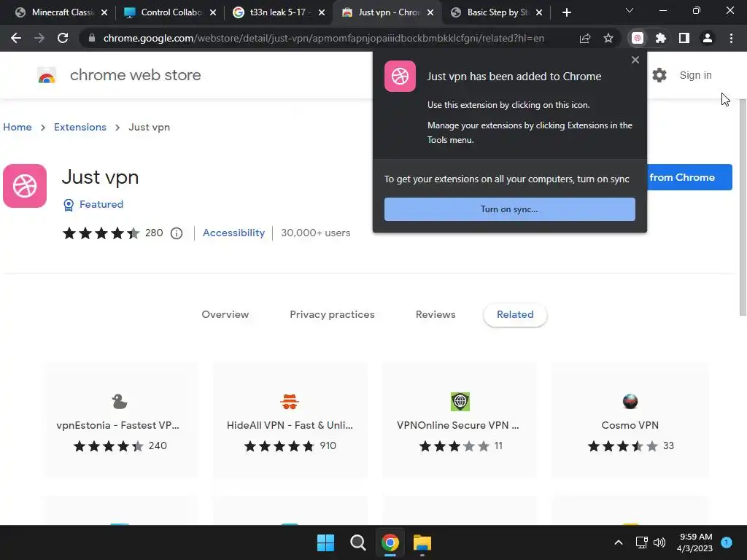
Task: Click the Remove from Chrome button
Action: [x=689, y=178]
